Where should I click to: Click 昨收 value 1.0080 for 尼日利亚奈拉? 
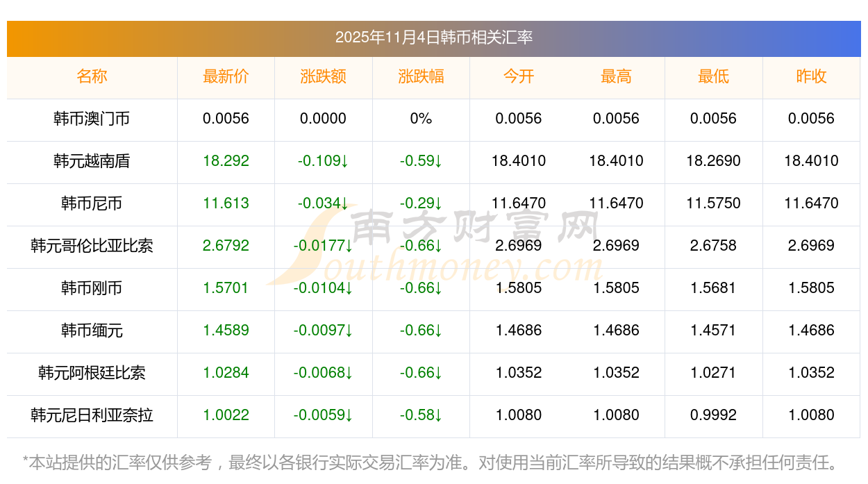pyautogui.click(x=811, y=415)
